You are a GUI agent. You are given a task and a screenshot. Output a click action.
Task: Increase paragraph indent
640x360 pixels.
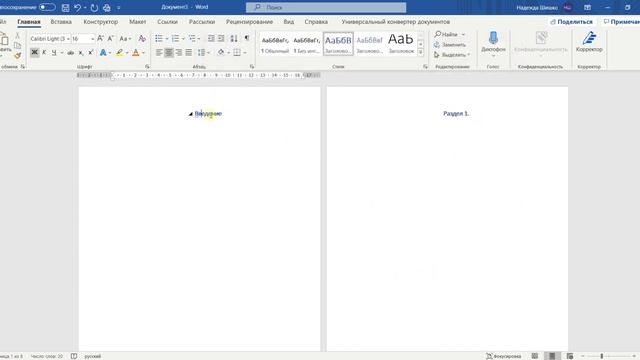(221, 39)
